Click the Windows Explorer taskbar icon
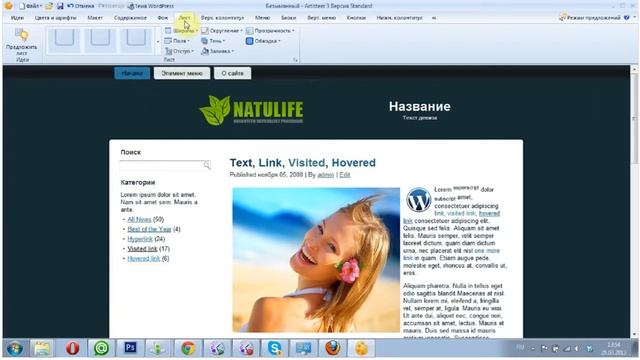Viewport: 640px width, 360px height. [x=42, y=348]
